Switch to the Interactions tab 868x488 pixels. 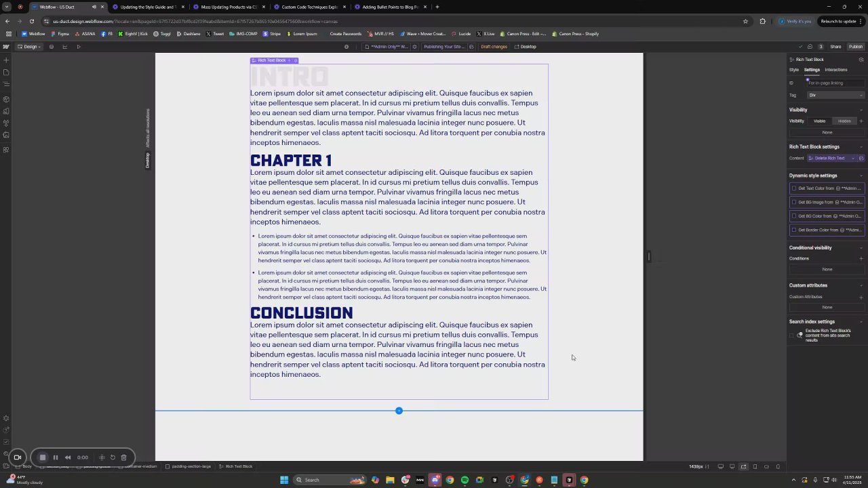835,70
